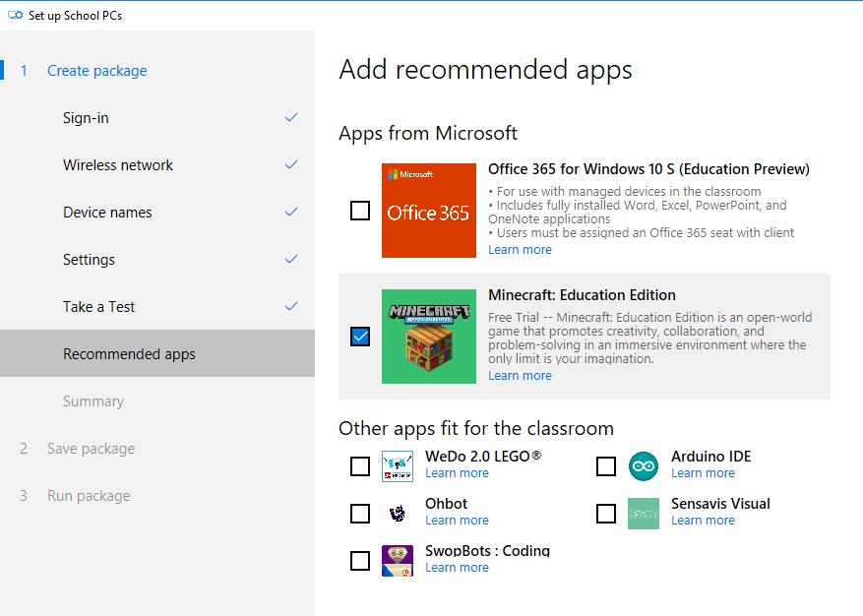
Task: Go to the Wireless network page
Action: coord(157,165)
